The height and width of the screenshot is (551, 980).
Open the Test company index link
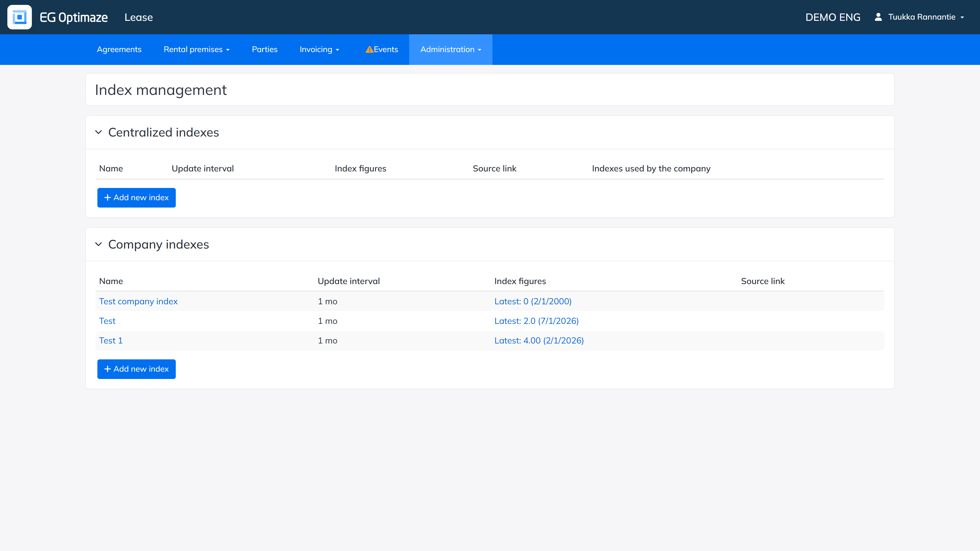(x=138, y=302)
